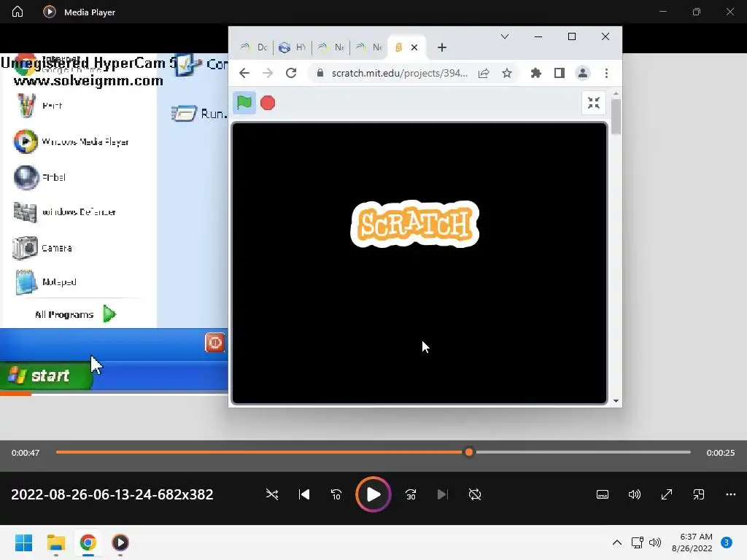This screenshot has height=560, width=747.
Task: Open the volume control
Action: 634,494
